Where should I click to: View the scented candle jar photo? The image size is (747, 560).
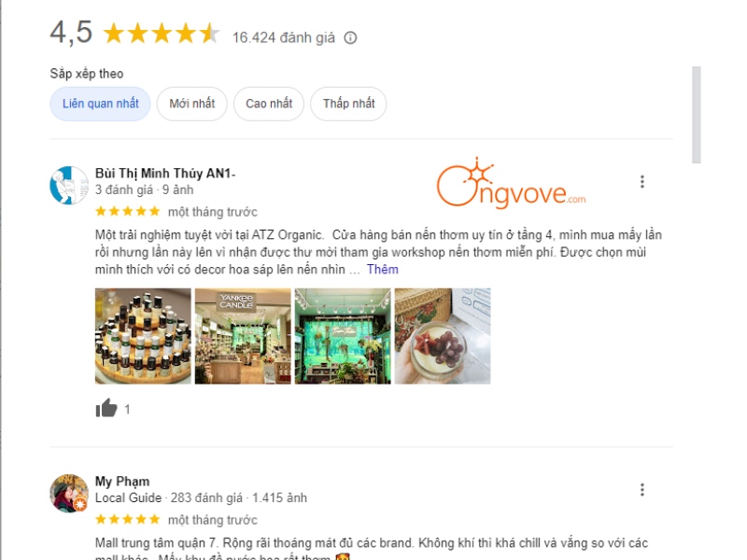pos(443,336)
